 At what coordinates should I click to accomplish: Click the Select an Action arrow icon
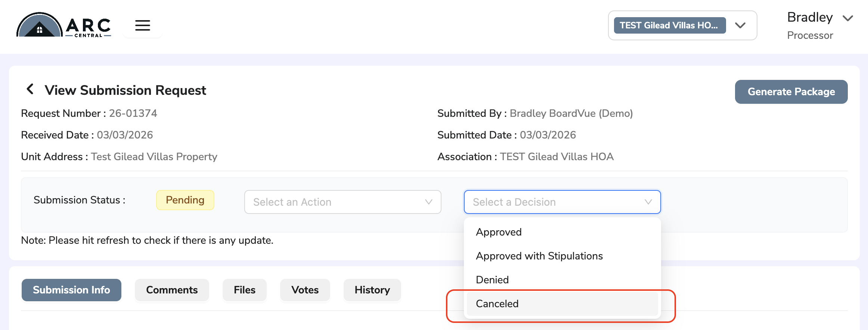(428, 202)
